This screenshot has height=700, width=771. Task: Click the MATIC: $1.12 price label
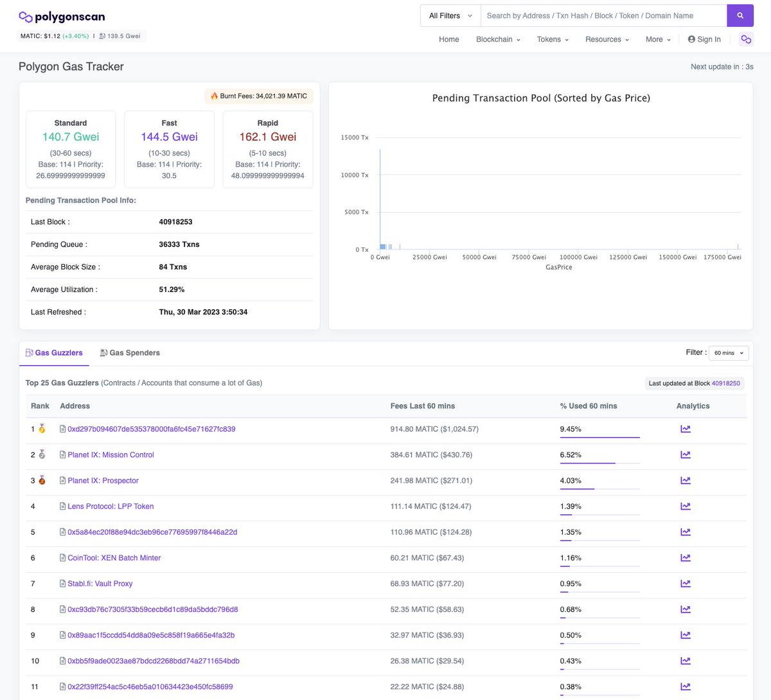click(40, 36)
